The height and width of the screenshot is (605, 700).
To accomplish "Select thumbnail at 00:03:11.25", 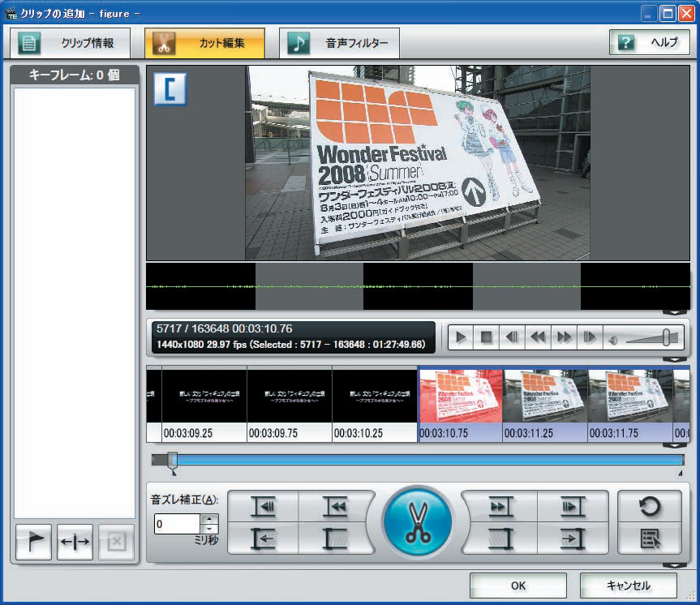I will tap(545, 404).
